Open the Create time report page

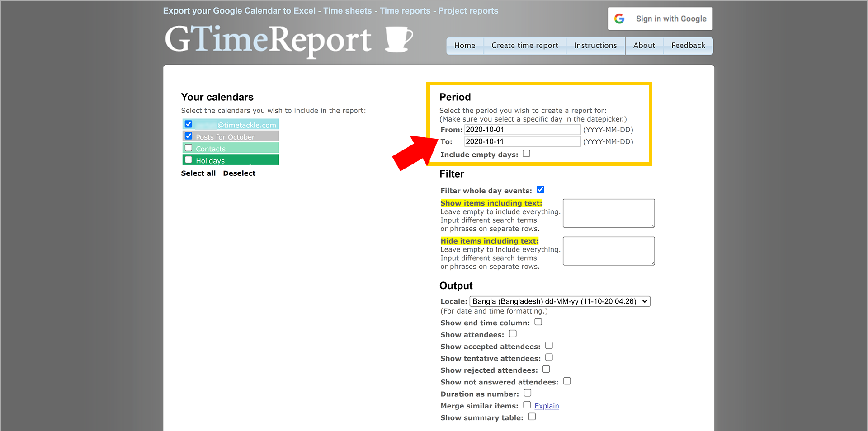pyautogui.click(x=525, y=46)
